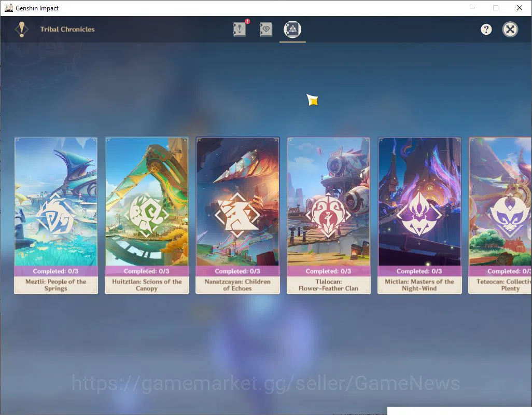Viewport: 532px width, 415px height.
Task: Click the Huitztlan tribe emblem icon
Action: pyautogui.click(x=147, y=216)
